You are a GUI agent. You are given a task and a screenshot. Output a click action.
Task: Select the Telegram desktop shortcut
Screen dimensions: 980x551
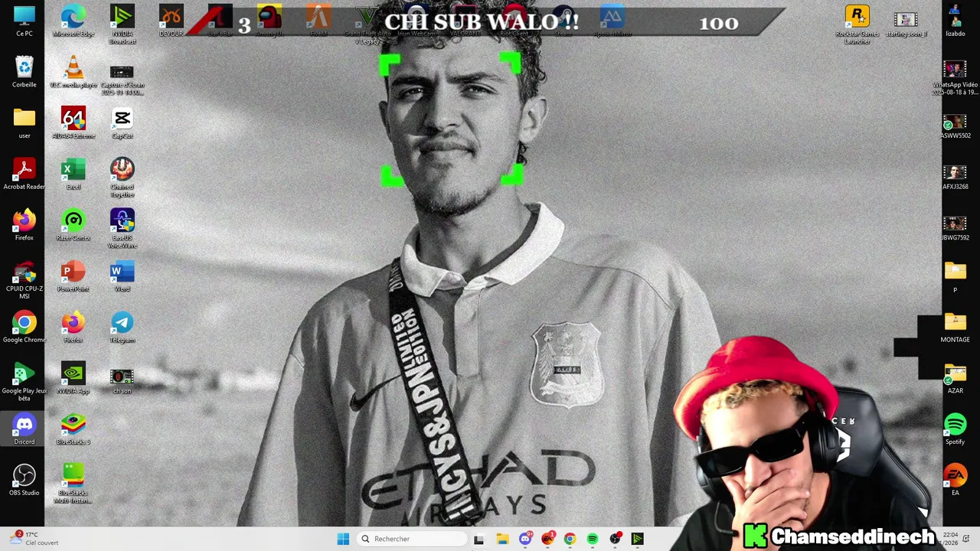pyautogui.click(x=122, y=327)
